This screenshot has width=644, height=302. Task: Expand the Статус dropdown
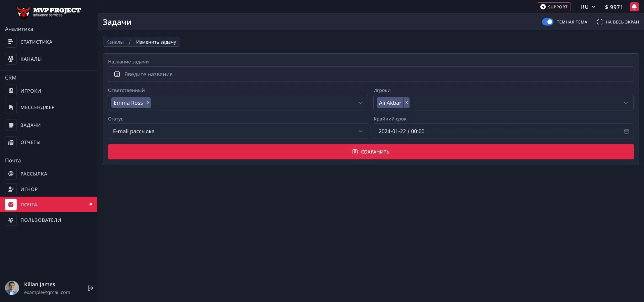(360, 131)
